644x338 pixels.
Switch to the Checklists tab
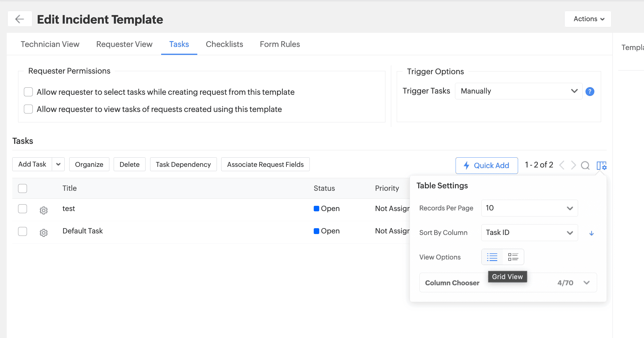pos(224,44)
